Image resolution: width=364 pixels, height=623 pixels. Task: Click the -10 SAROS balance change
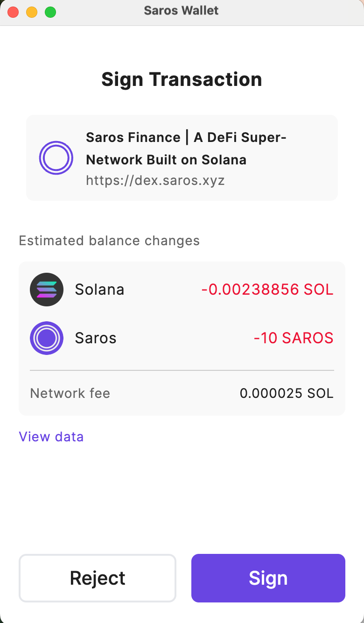294,338
